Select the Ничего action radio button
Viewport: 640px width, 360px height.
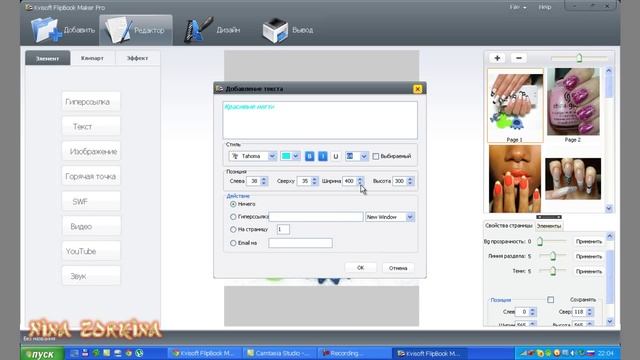point(233,204)
